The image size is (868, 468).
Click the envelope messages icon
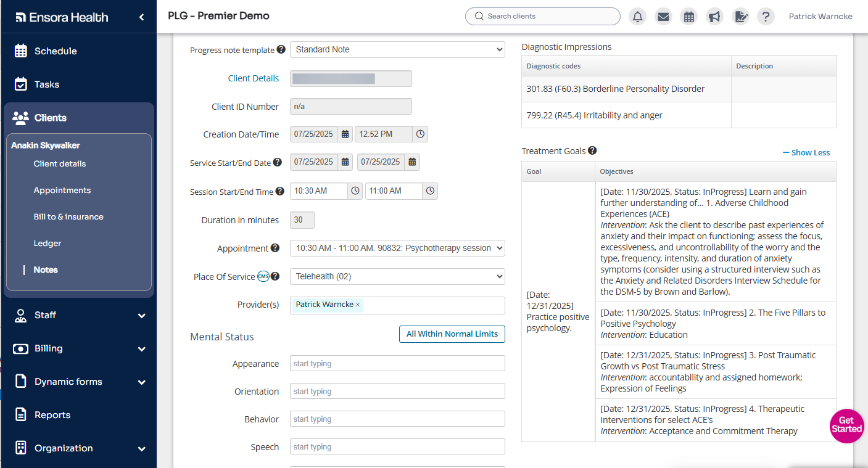pyautogui.click(x=663, y=17)
